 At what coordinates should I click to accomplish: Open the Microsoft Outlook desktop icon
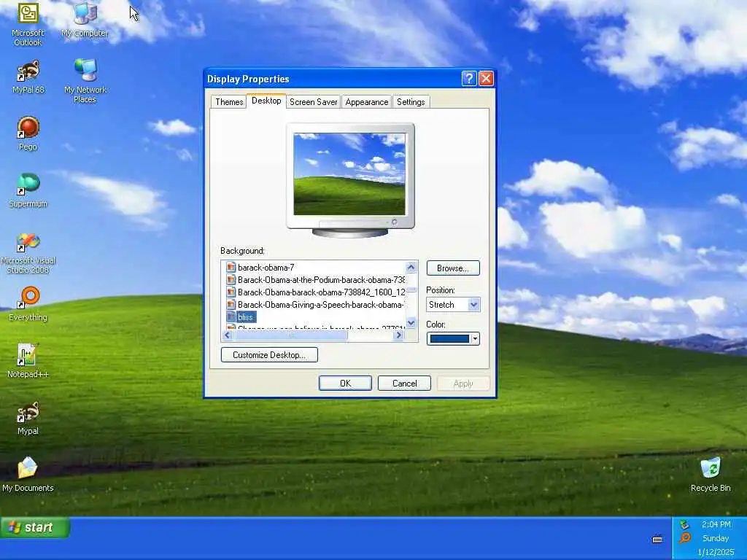pyautogui.click(x=28, y=24)
